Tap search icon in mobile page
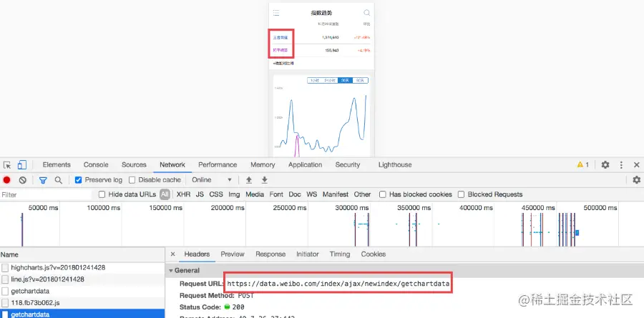 [x=367, y=13]
